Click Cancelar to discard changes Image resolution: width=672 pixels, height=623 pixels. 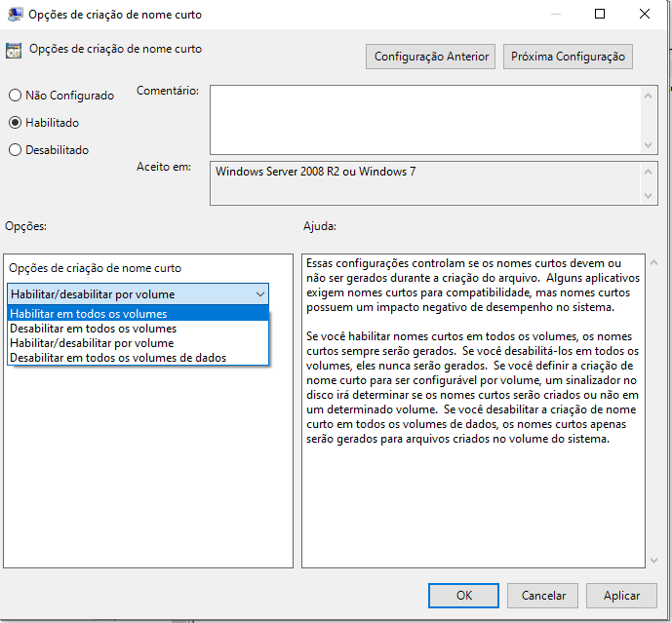pyautogui.click(x=543, y=595)
